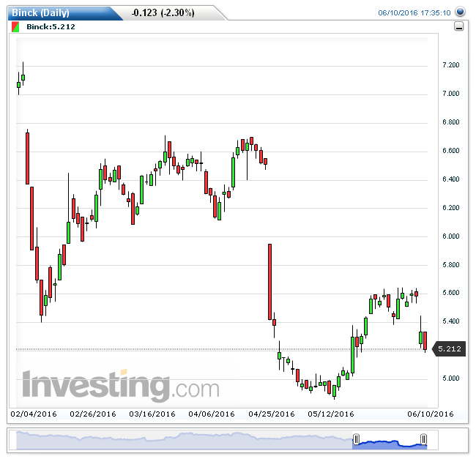Click the tall red gap-down candle near 04/25

coord(269,282)
